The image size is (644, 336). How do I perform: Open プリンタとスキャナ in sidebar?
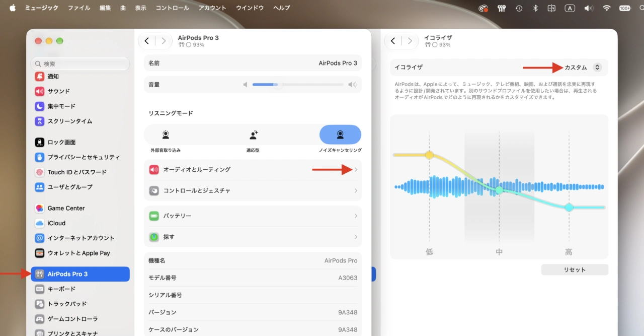80,332
